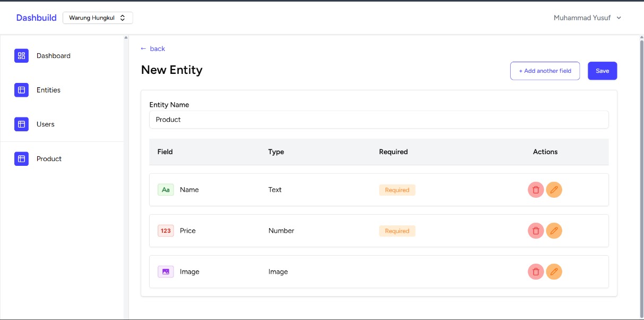Viewport: 644px width, 320px height.
Task: Open the Warung Hungkul workspace dropdown
Action: click(98, 18)
